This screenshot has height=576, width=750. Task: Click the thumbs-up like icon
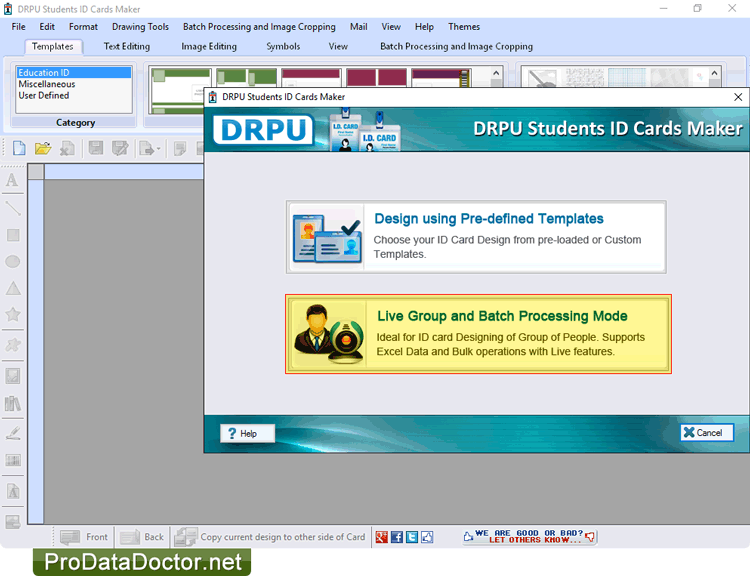[427, 537]
